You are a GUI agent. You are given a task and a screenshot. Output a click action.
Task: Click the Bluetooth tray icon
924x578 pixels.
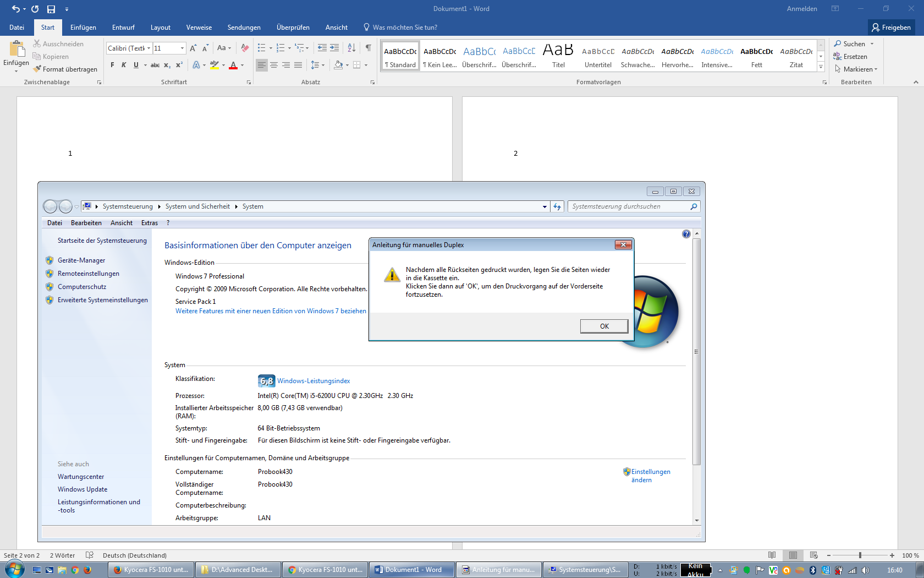(x=812, y=570)
